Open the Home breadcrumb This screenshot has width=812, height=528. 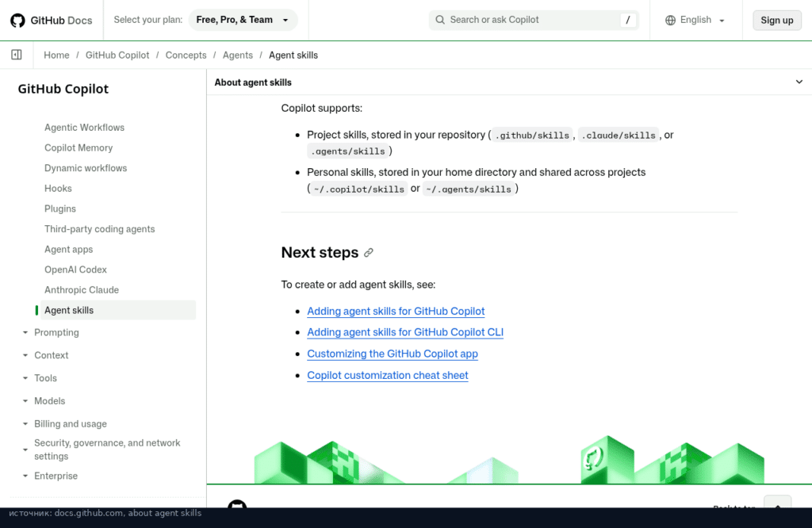(x=56, y=55)
